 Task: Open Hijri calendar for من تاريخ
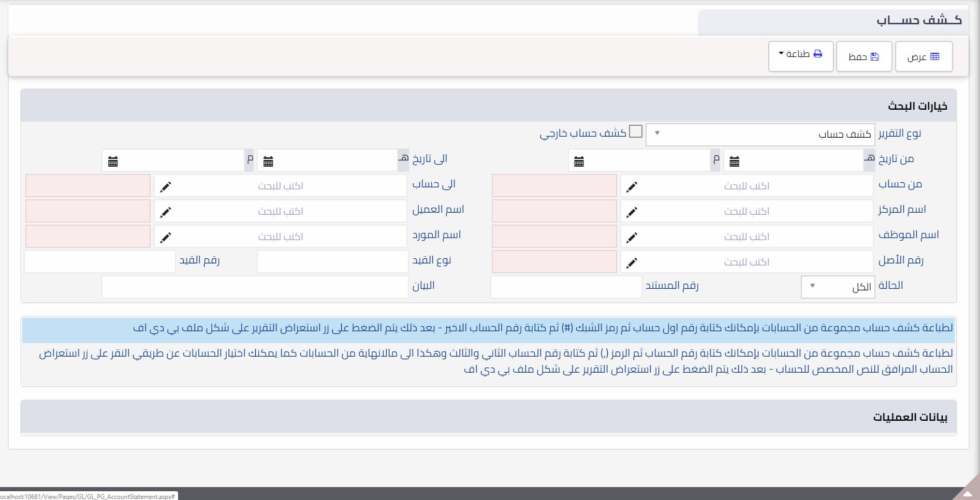point(734,161)
